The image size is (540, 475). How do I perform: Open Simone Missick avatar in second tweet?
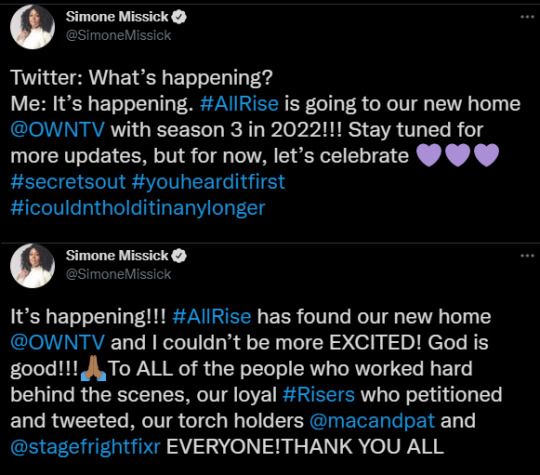coord(32,266)
